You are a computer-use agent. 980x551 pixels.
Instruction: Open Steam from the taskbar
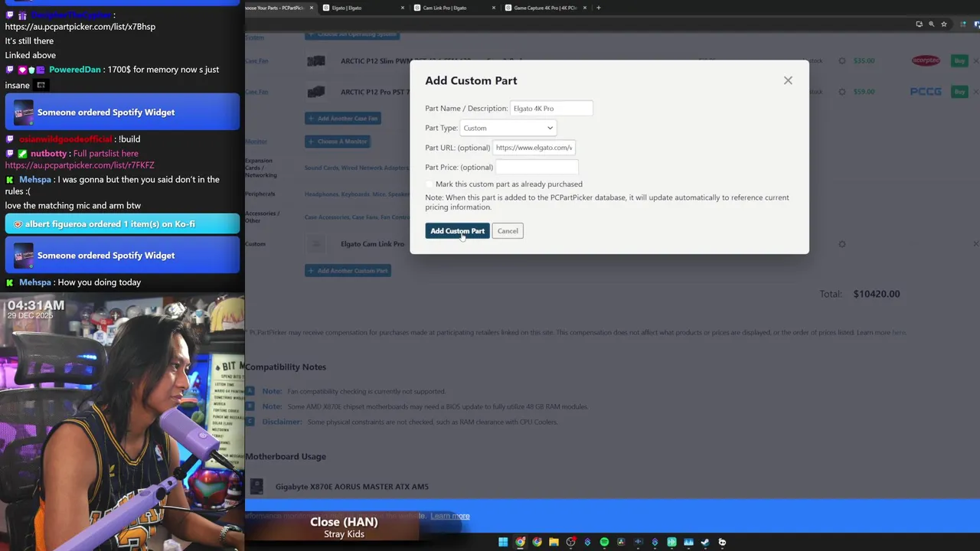point(705,542)
